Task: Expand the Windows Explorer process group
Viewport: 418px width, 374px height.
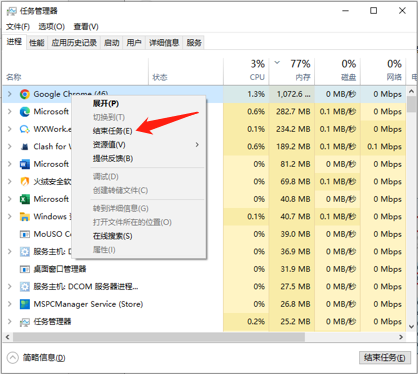Action: [10, 217]
